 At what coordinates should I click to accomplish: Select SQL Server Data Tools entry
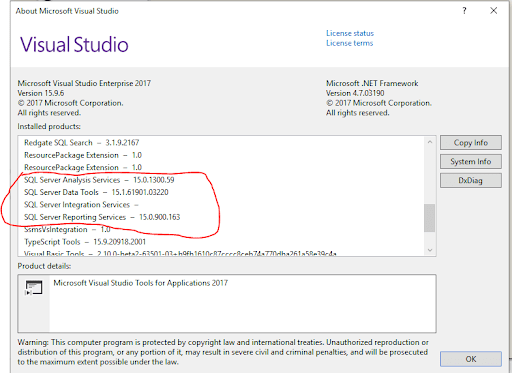(96, 192)
